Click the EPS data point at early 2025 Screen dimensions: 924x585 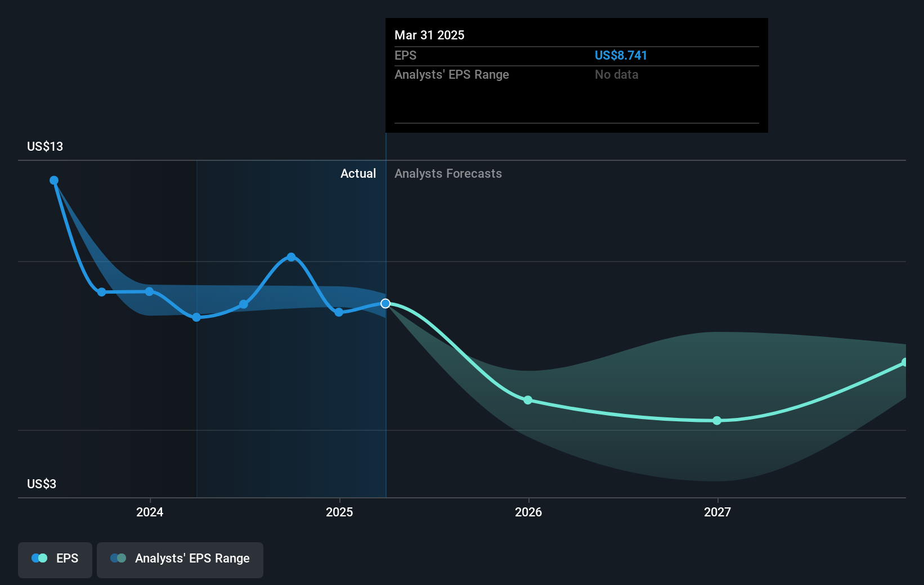tap(339, 312)
